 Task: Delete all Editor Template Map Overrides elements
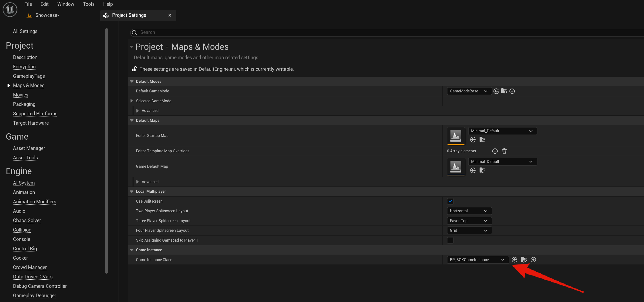[504, 151]
